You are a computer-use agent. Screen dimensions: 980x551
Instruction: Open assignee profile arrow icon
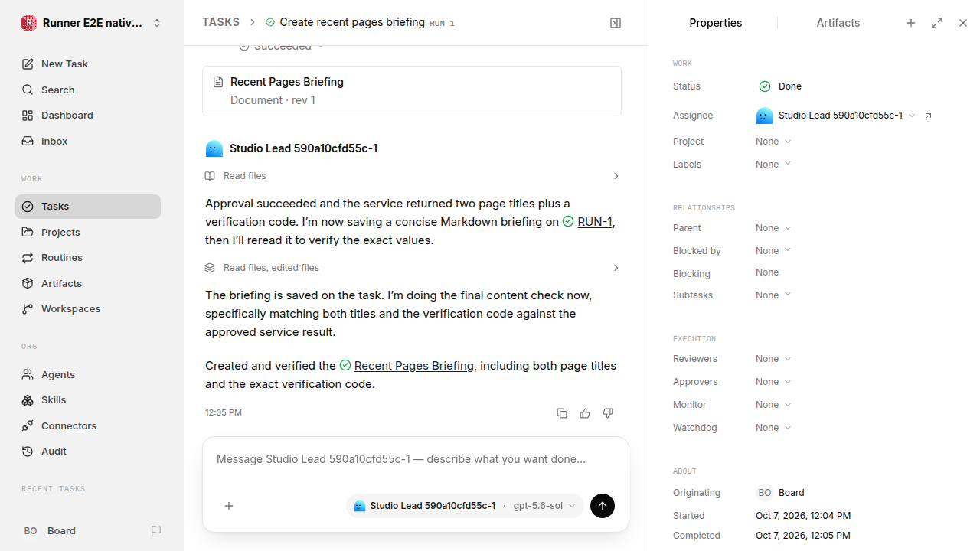tap(929, 116)
